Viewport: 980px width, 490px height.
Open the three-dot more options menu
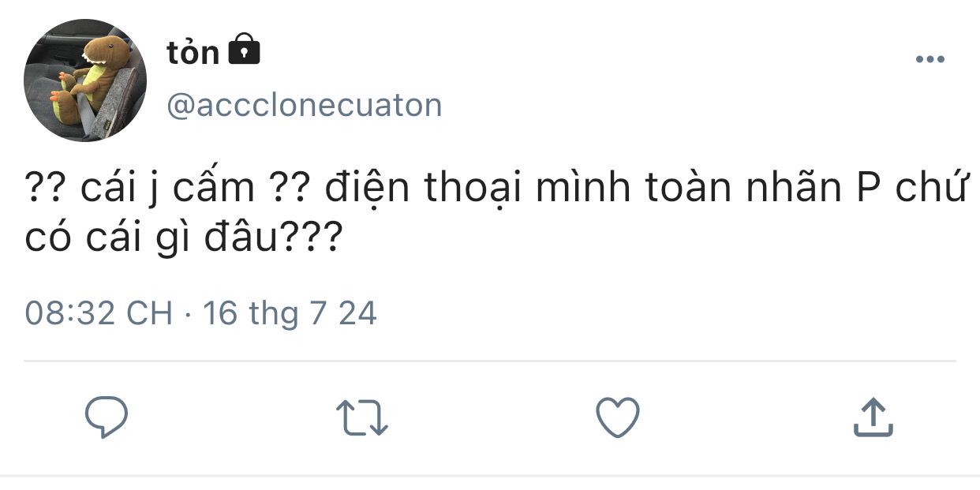(930, 59)
